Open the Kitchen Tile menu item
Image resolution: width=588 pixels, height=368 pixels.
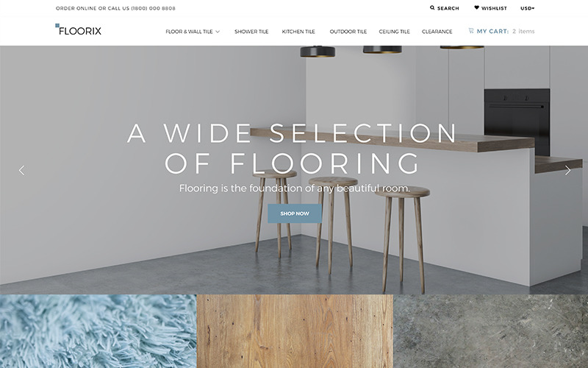click(298, 32)
